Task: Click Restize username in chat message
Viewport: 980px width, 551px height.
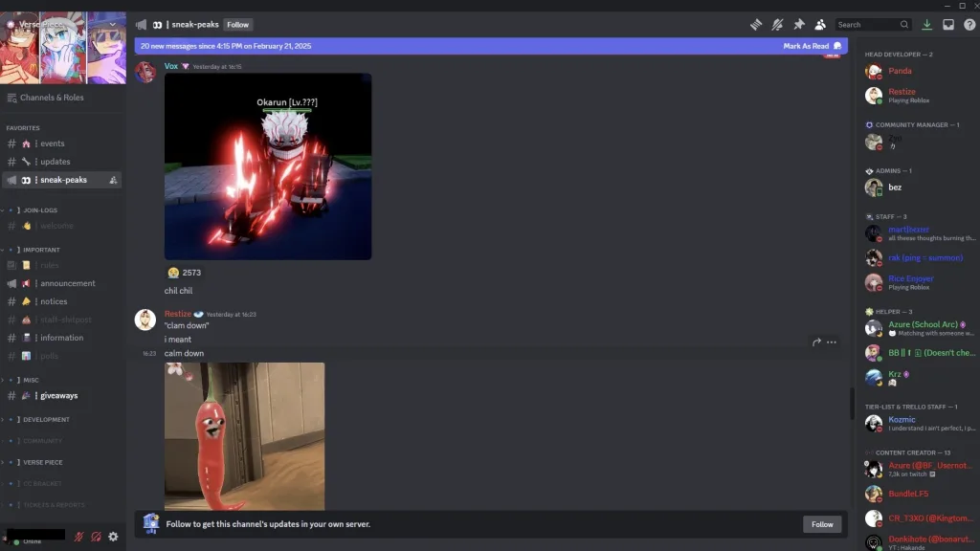Action: click(x=177, y=314)
